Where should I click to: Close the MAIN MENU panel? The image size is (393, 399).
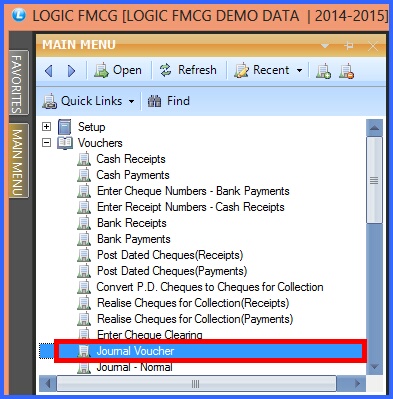(373, 46)
